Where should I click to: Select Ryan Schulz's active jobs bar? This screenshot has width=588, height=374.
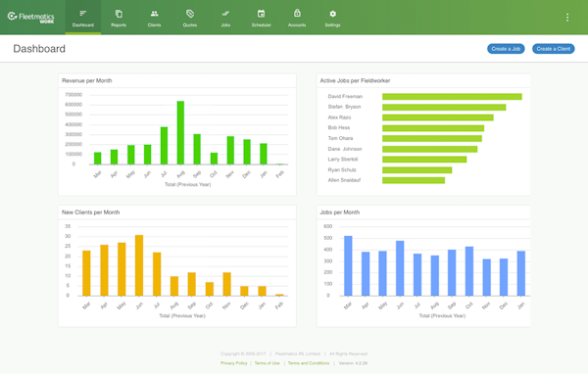click(417, 170)
